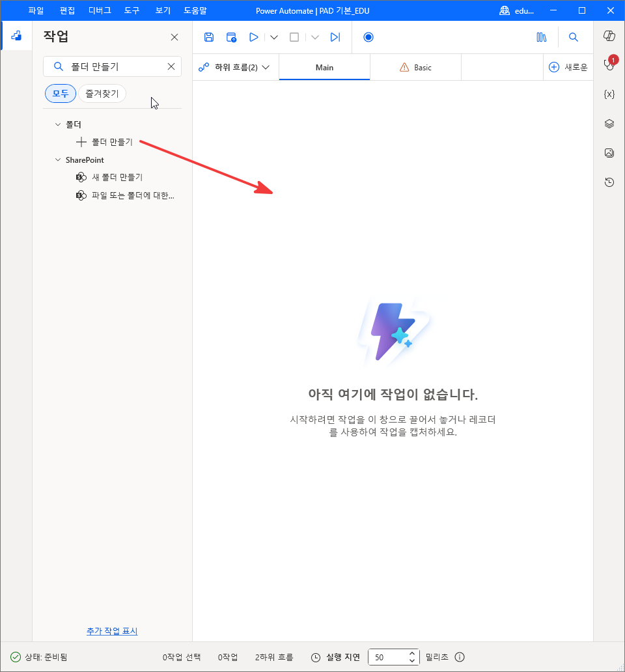625x672 pixels.
Task: Open the 편집 menu
Action: (67, 10)
